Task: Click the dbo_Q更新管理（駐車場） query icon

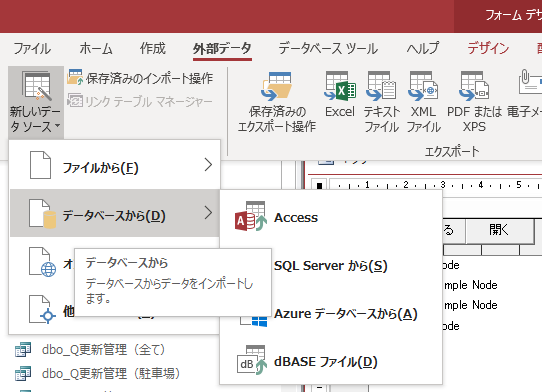Action: point(23,373)
